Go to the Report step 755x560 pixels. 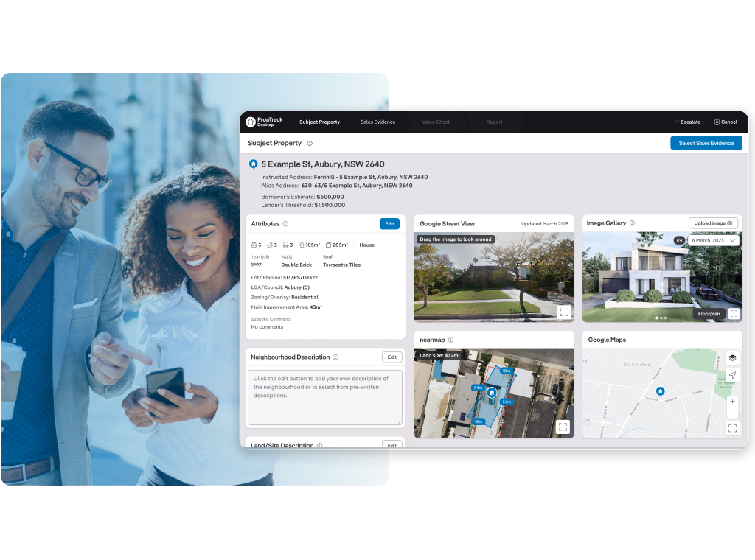click(495, 122)
